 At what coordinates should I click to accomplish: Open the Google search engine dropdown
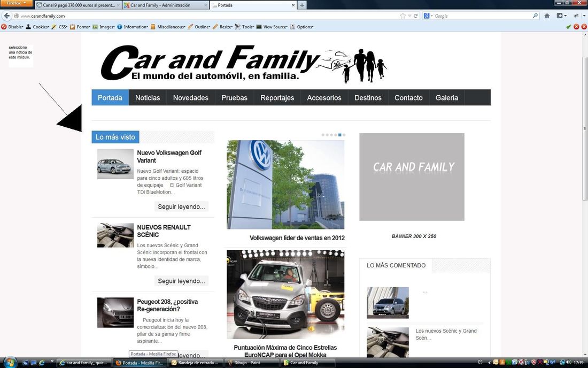[x=428, y=16]
